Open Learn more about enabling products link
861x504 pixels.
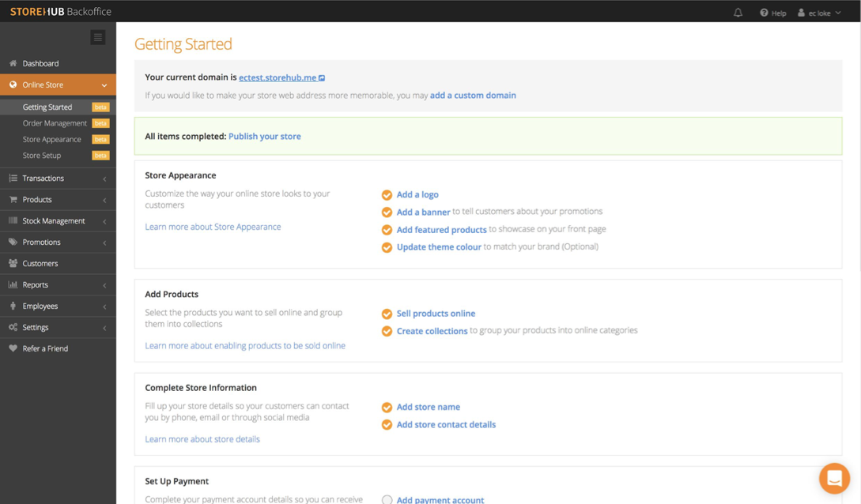(245, 345)
